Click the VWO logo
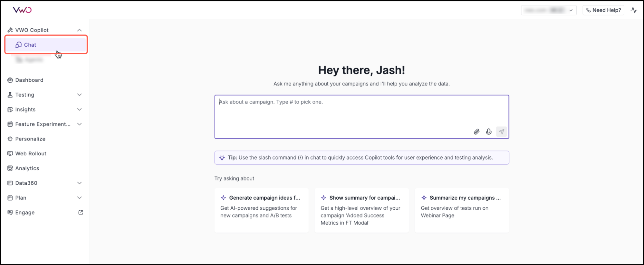This screenshot has width=644, height=265. (22, 10)
